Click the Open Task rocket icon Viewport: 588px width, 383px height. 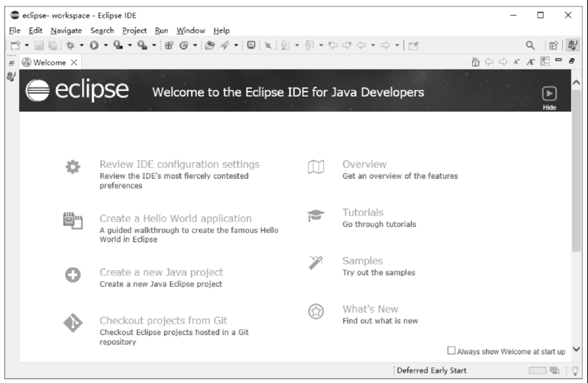(224, 46)
